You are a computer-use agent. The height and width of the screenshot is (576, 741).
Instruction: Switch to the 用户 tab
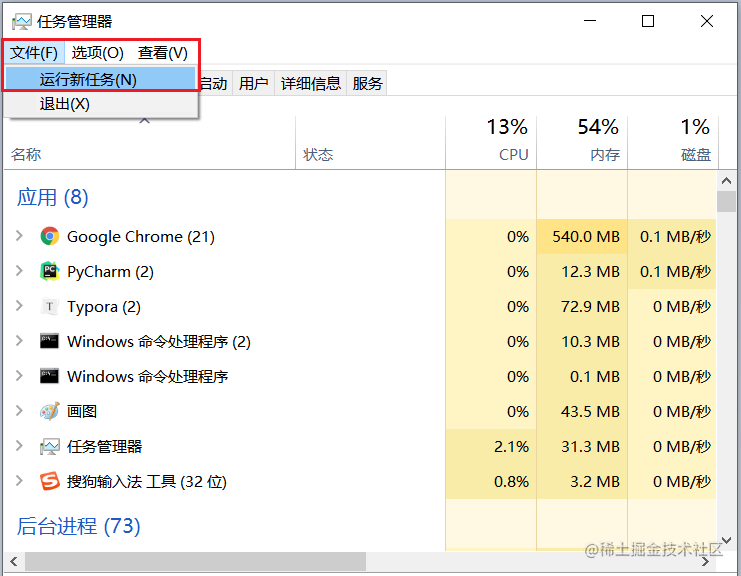coord(253,84)
